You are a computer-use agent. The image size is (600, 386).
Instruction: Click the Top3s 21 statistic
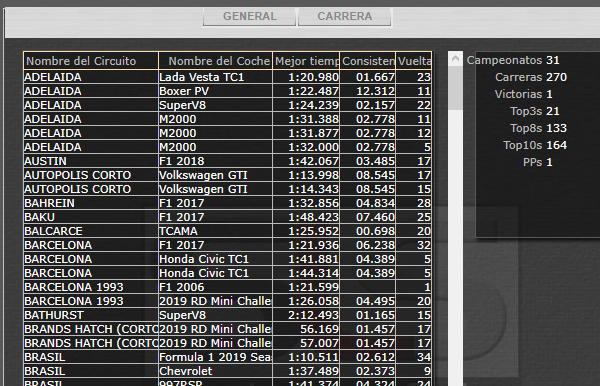(x=535, y=111)
